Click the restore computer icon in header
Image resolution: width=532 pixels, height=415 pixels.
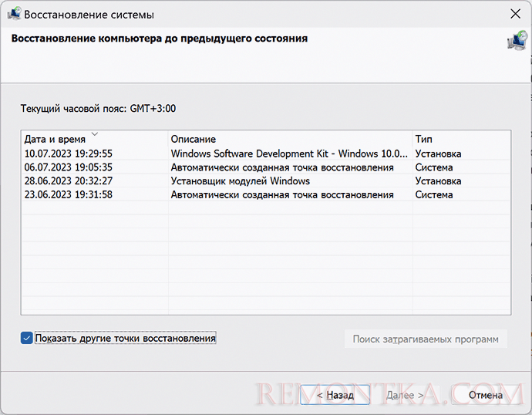click(x=517, y=40)
